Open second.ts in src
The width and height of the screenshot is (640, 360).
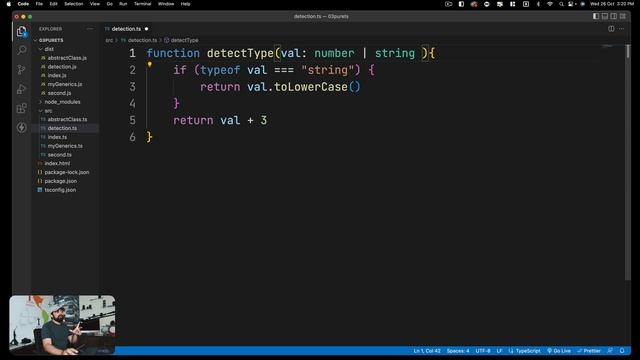(60, 155)
